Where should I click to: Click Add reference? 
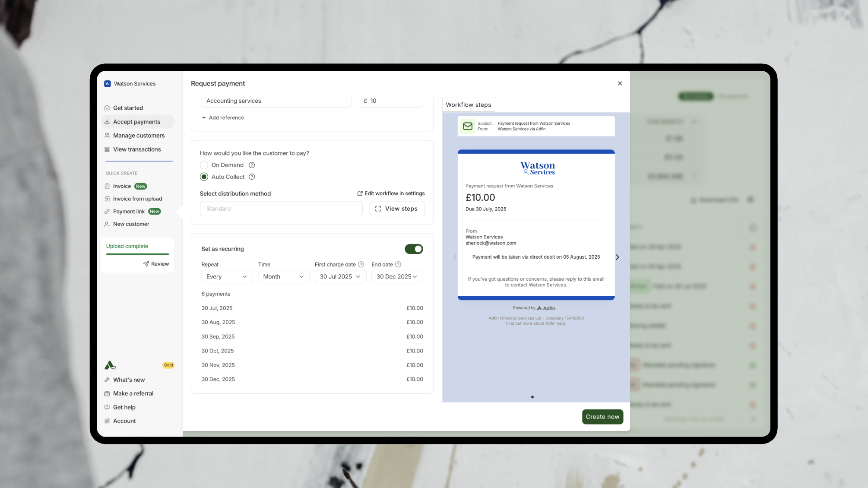(x=223, y=117)
